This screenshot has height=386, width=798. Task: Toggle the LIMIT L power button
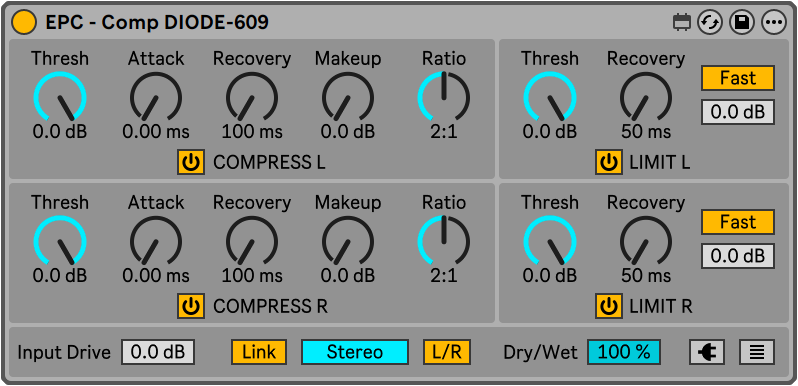click(x=609, y=162)
